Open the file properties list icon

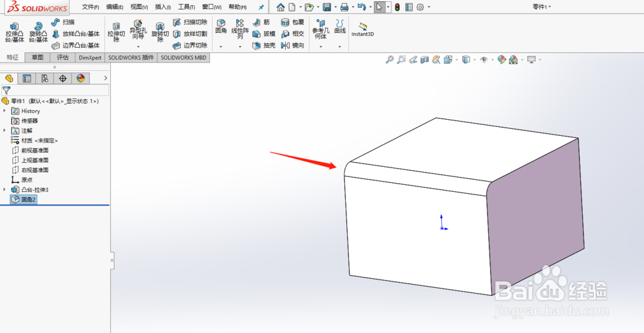click(x=409, y=7)
